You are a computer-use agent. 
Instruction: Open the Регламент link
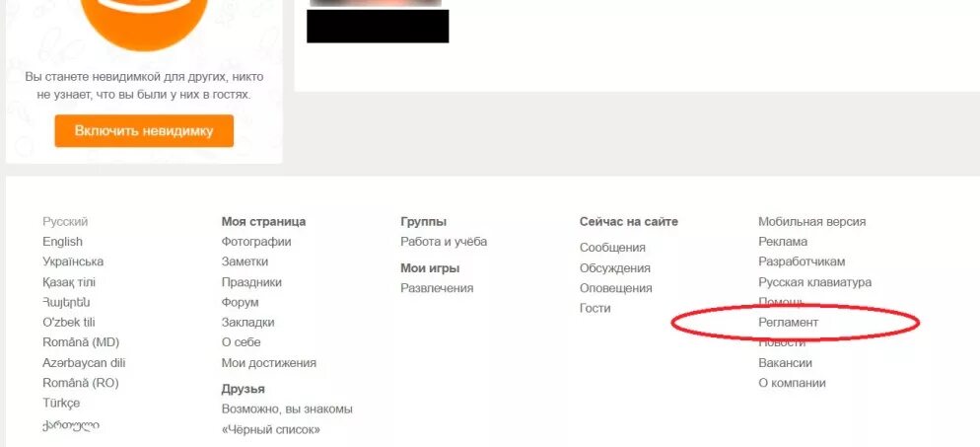(788, 323)
